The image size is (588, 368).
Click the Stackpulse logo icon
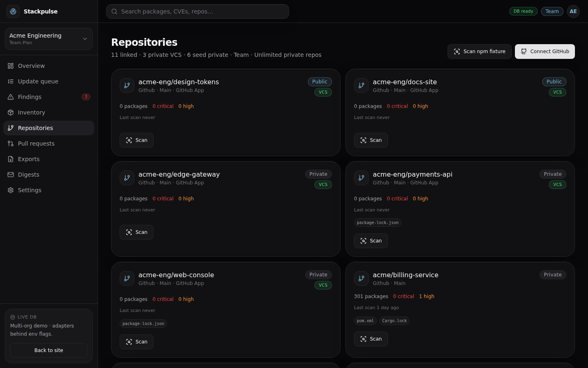pyautogui.click(x=13, y=11)
